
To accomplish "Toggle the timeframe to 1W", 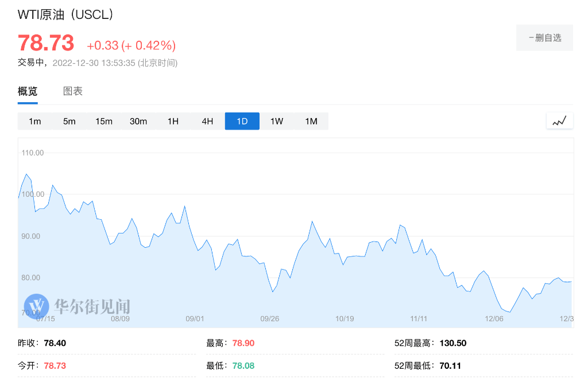I will tap(276, 121).
